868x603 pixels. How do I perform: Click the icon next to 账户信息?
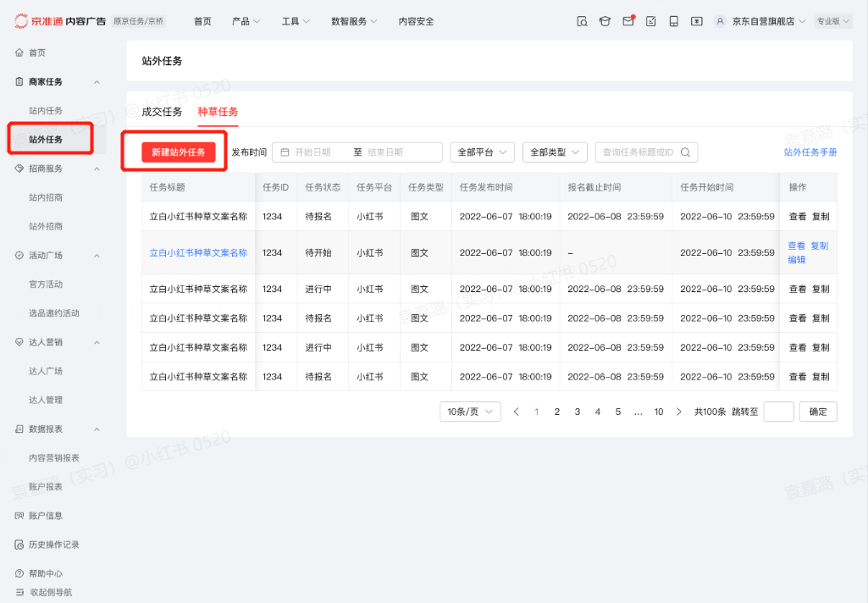pos(19,516)
